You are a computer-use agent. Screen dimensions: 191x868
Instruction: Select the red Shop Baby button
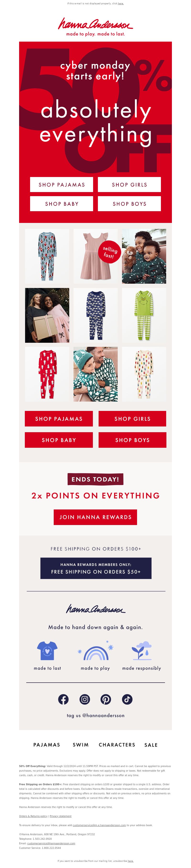(59, 440)
